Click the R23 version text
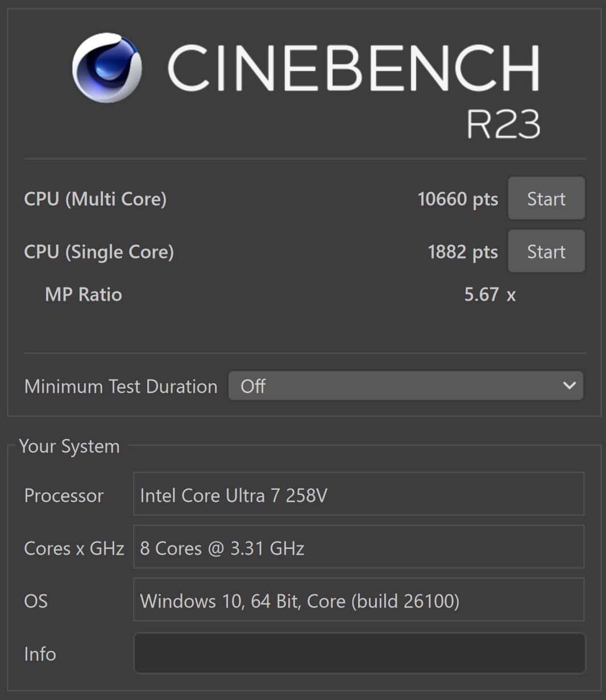 click(x=503, y=124)
